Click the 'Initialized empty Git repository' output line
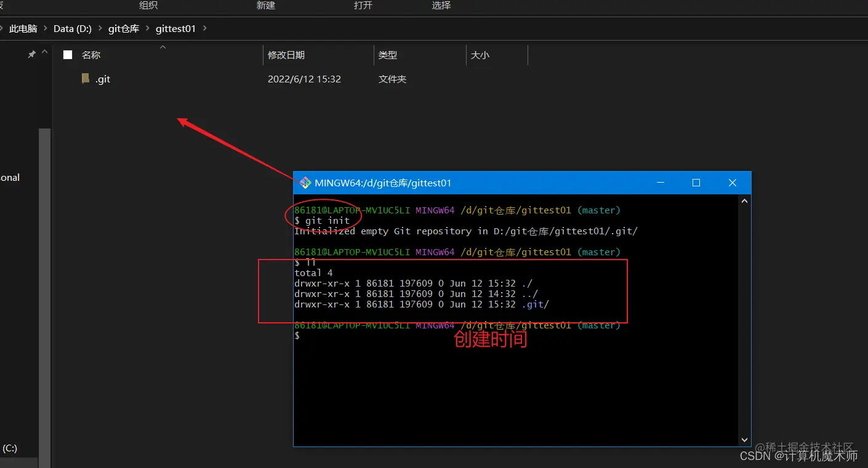Viewport: 868px width, 468px height. pyautogui.click(x=466, y=231)
